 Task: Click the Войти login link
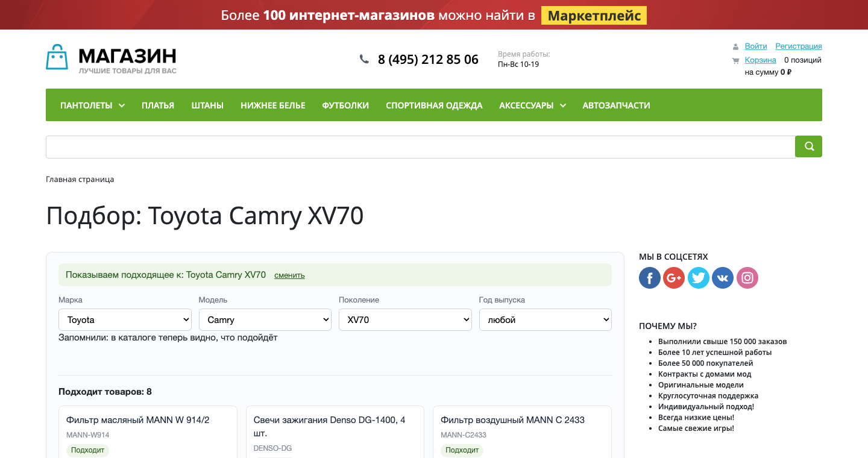tap(756, 46)
